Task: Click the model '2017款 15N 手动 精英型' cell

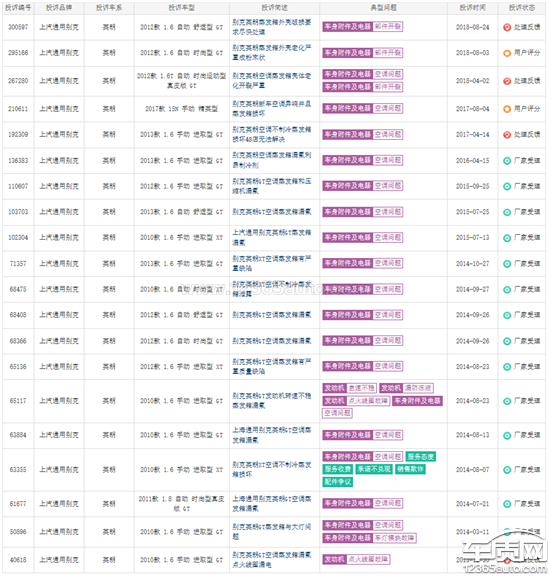Action: [x=181, y=109]
